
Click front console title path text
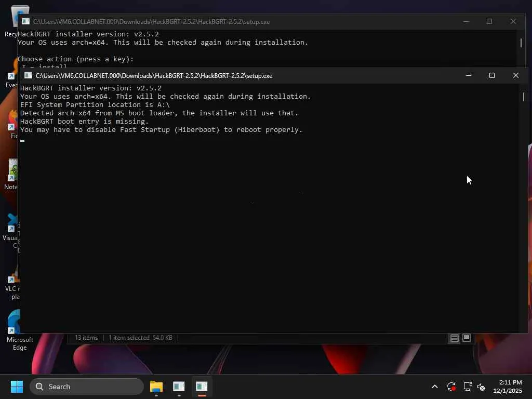pyautogui.click(x=154, y=76)
